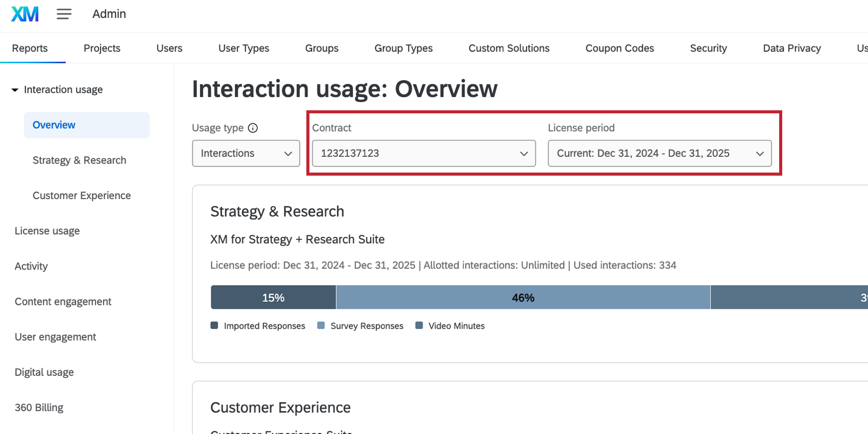Open the Security tab
Image resolution: width=868 pixels, height=434 pixels.
(708, 49)
